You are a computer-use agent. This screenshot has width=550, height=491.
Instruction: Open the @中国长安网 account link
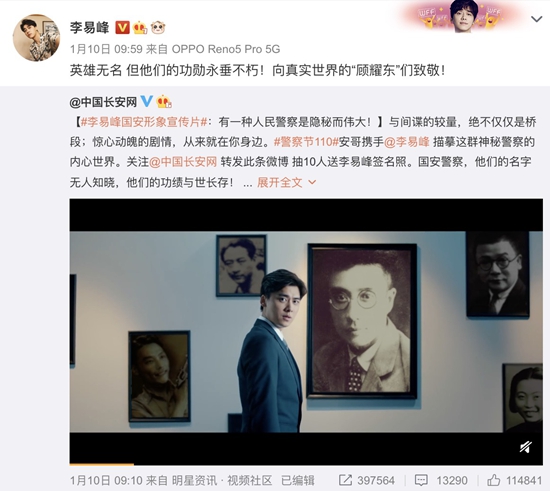coord(103,102)
